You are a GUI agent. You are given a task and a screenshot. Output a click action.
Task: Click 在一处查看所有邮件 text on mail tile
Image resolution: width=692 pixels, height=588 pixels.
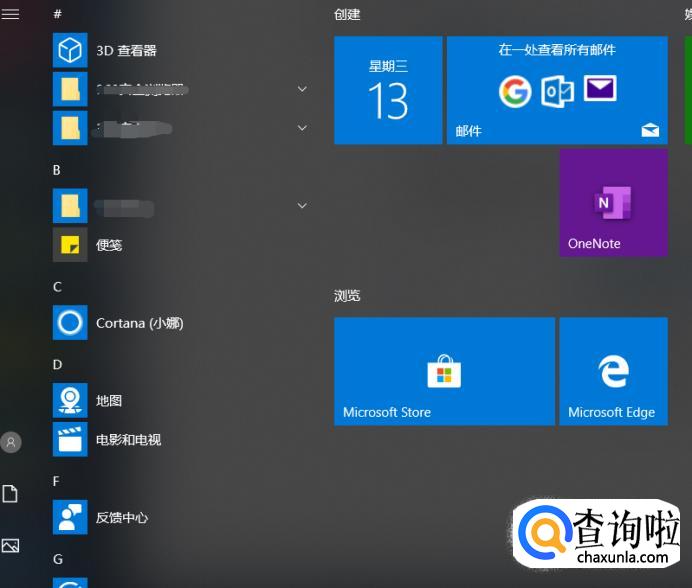coord(557,49)
